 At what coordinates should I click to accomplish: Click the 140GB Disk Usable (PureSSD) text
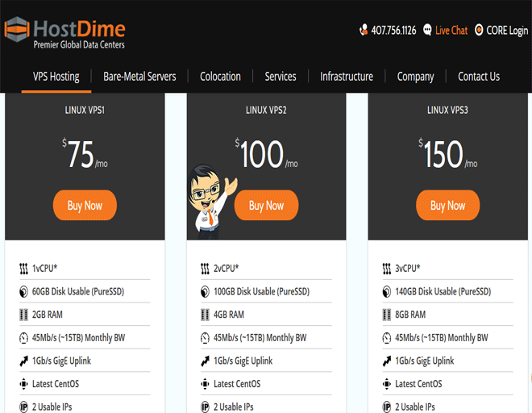click(443, 292)
